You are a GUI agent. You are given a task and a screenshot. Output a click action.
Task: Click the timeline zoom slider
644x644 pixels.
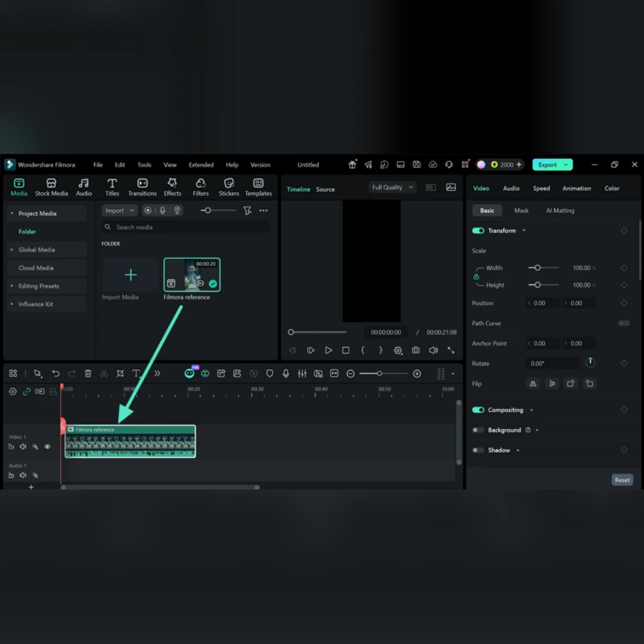pos(383,373)
